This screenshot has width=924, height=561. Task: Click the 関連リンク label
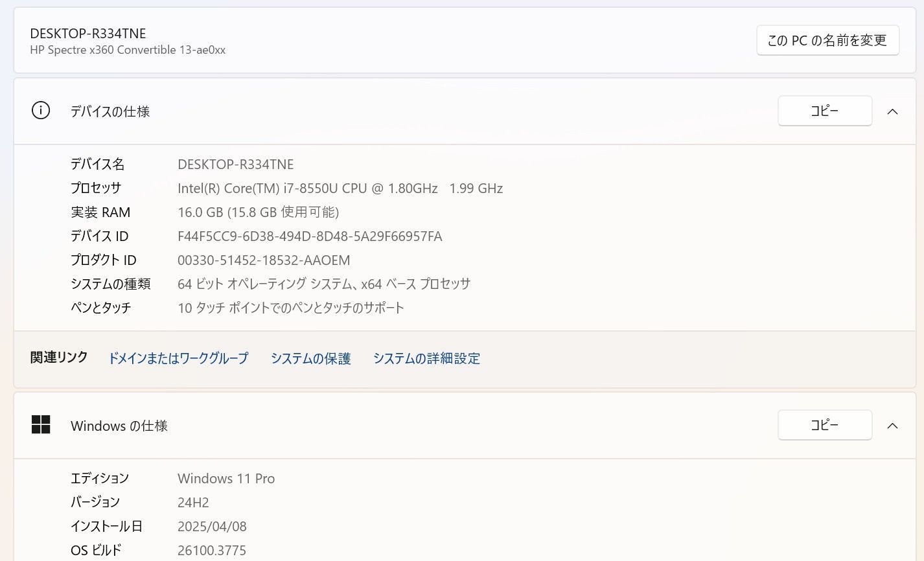coord(59,358)
